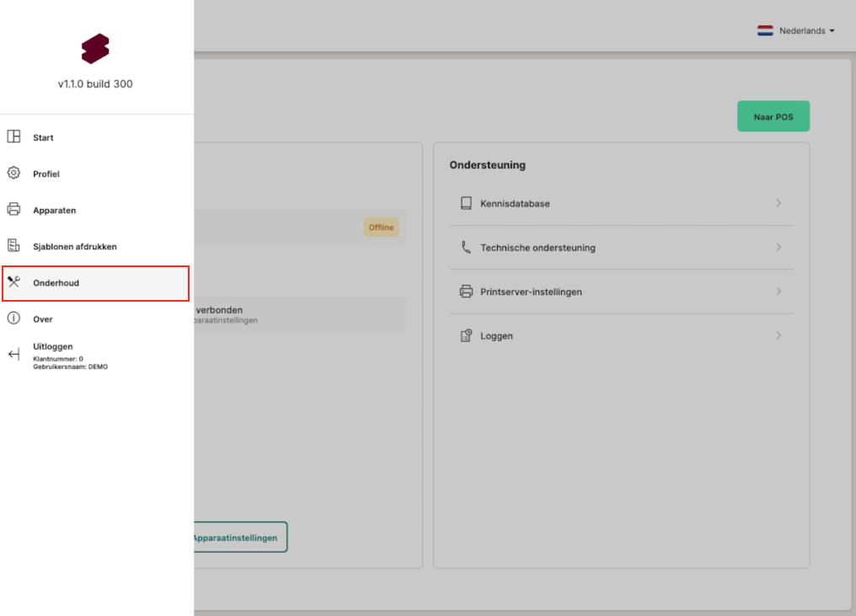Open the Nederlands language dropdown
This screenshot has width=856, height=616.
(x=796, y=31)
